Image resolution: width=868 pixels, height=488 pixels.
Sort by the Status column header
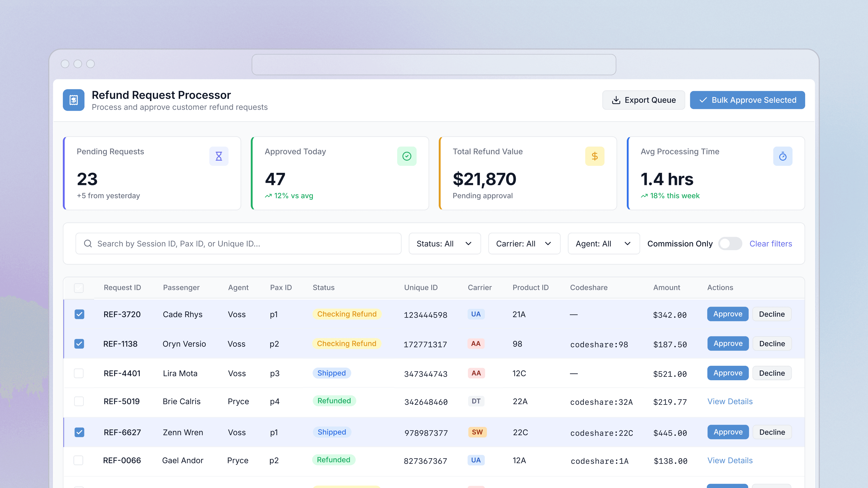tap(323, 288)
